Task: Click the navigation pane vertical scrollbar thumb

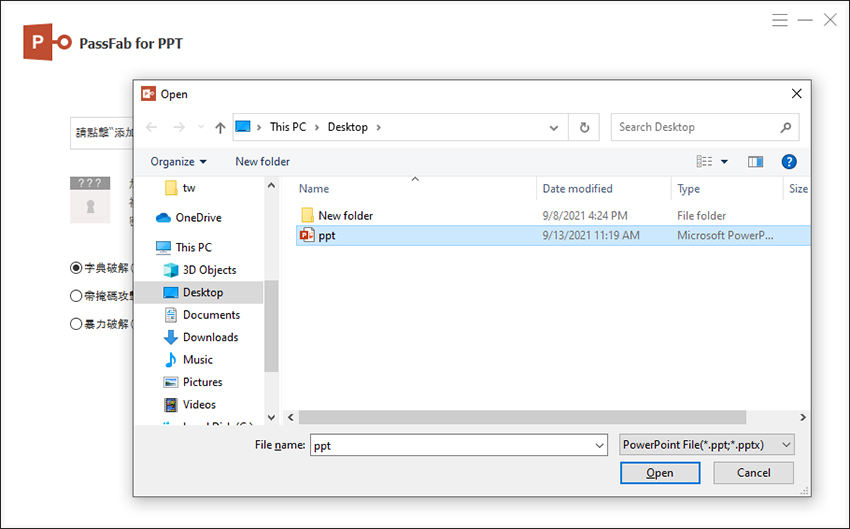Action: [x=271, y=326]
